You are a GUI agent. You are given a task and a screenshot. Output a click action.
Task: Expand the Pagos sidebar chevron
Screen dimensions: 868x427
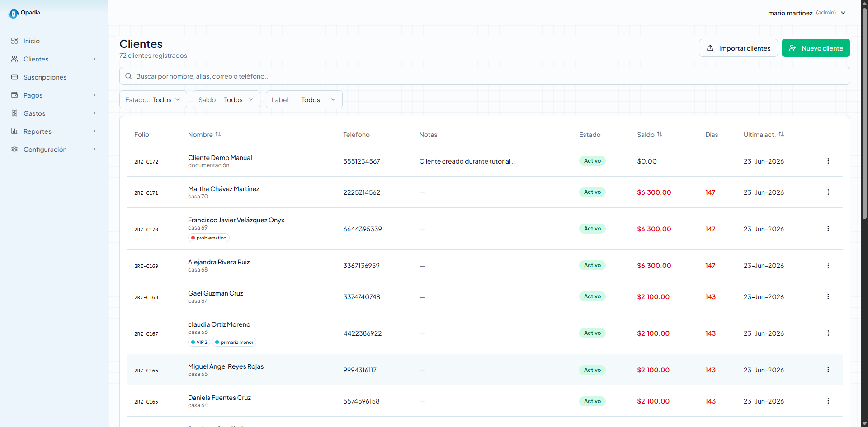tap(94, 95)
